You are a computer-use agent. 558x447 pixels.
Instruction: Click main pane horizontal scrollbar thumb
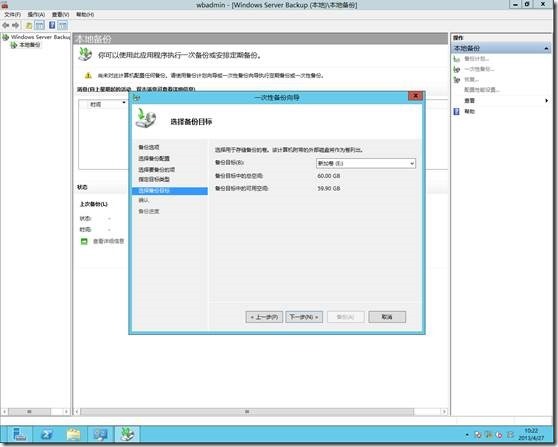pos(247,412)
